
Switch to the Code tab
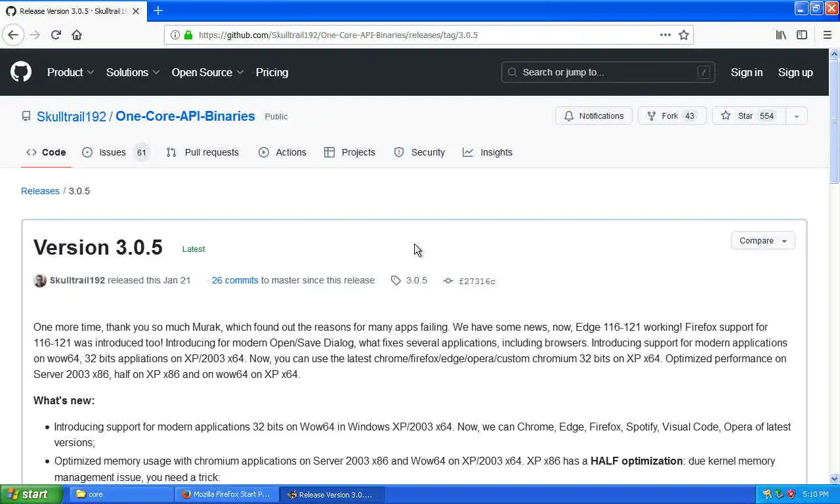pyautogui.click(x=46, y=152)
